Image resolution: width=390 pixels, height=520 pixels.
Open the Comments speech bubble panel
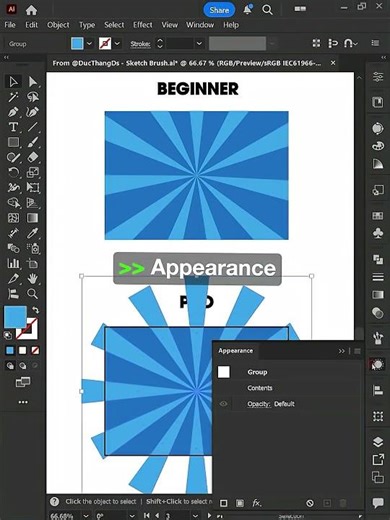[x=378, y=503]
